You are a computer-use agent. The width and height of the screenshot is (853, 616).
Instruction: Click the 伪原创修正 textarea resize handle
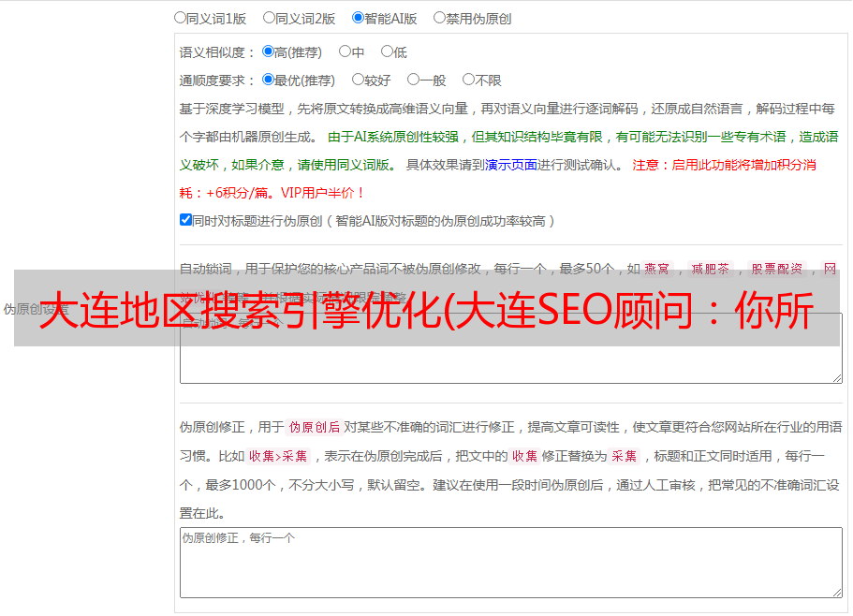[x=837, y=593]
